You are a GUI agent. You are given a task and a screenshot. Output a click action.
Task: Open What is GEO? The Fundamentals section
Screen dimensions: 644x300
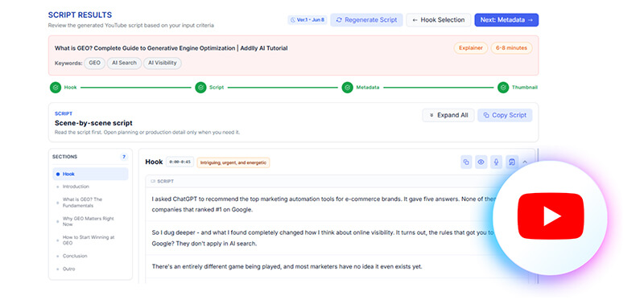82,203
